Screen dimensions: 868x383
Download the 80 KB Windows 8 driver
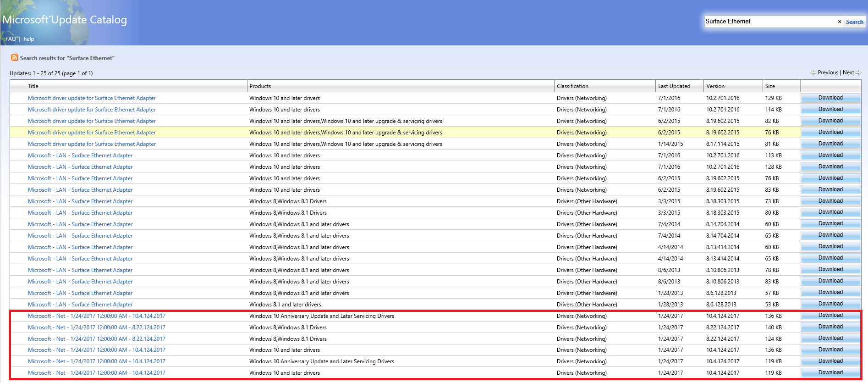coord(830,212)
